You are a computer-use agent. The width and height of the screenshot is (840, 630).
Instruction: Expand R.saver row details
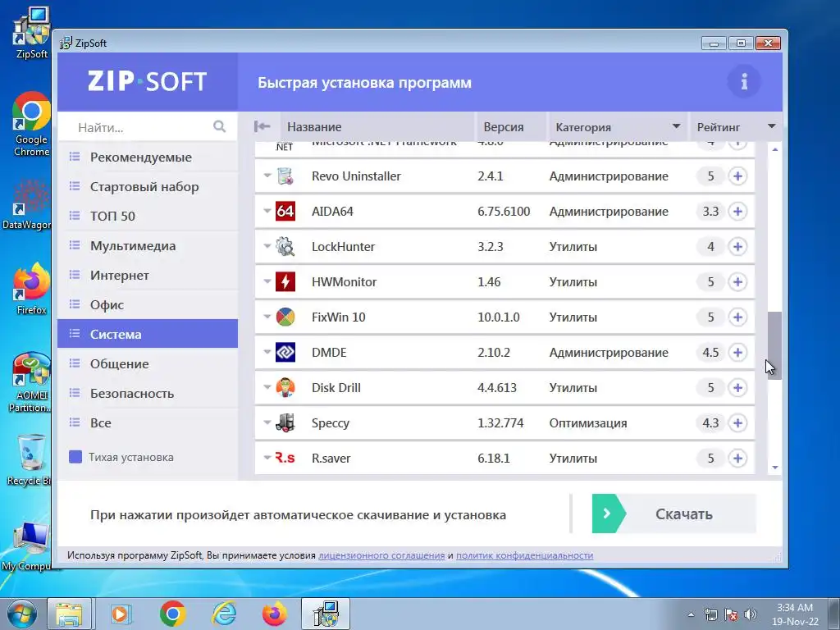point(267,458)
